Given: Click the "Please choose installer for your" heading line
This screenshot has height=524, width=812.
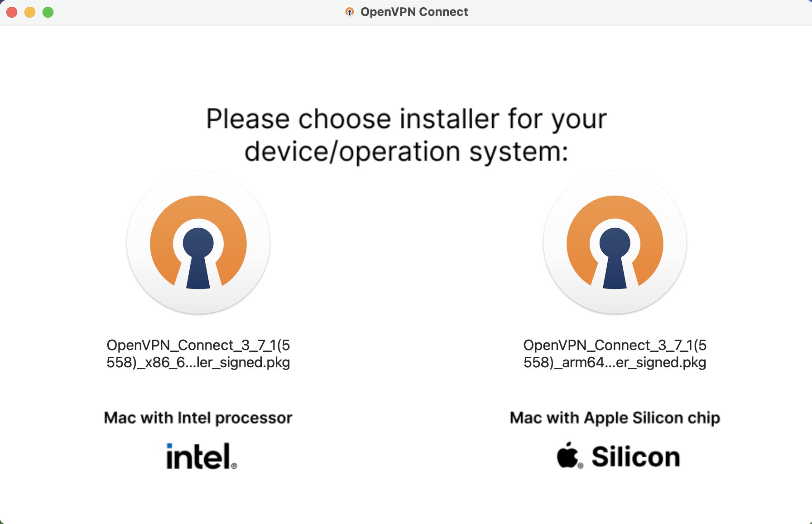Looking at the screenshot, I should [x=406, y=119].
